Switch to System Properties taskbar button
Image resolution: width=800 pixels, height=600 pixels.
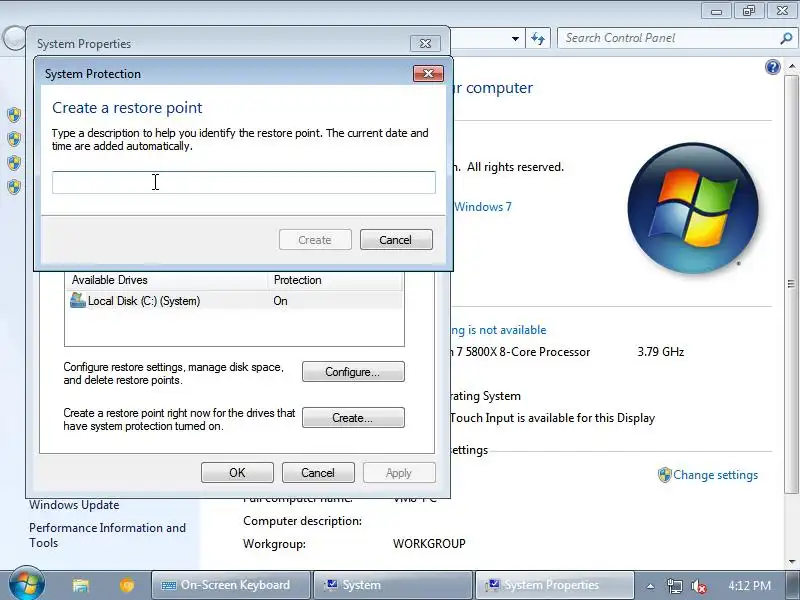(x=555, y=585)
